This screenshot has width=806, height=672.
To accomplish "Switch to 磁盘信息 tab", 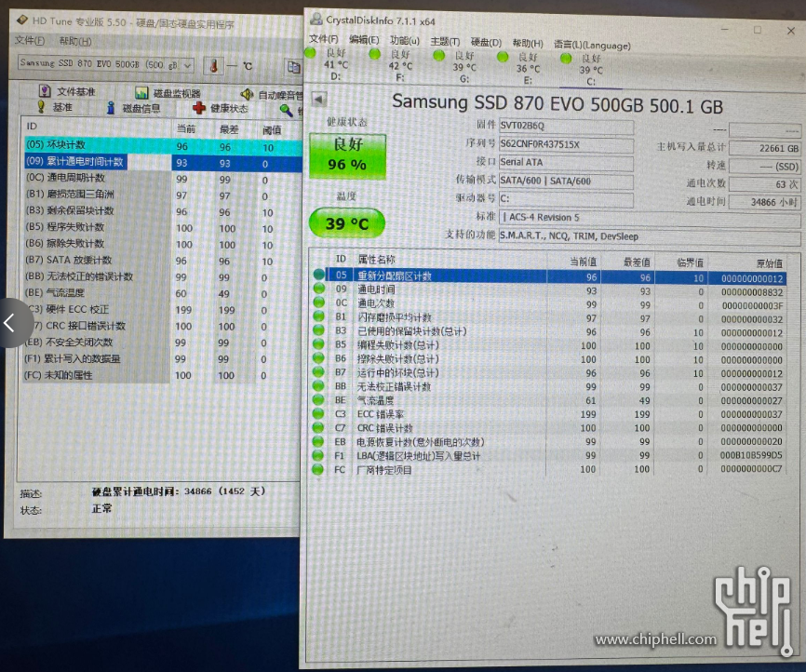I will (133, 108).
